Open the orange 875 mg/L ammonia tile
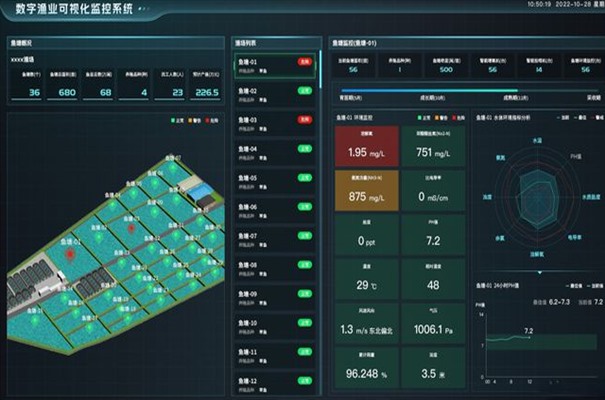The image size is (605, 400). (x=367, y=191)
